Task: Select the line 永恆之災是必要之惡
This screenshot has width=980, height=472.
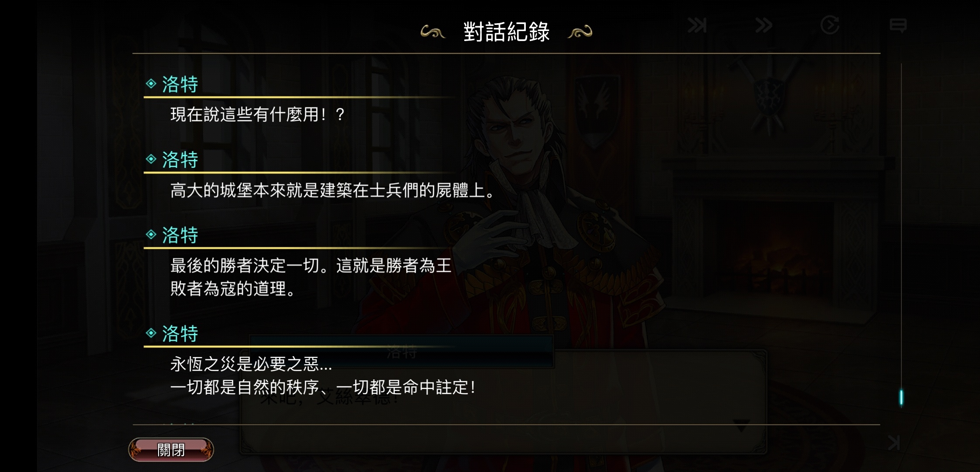Action: [323, 375]
